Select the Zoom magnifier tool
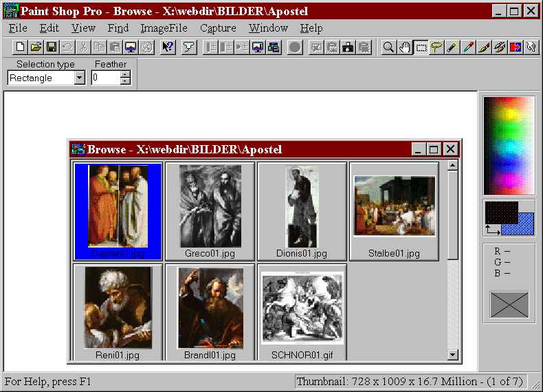The image size is (543, 392). pos(388,47)
